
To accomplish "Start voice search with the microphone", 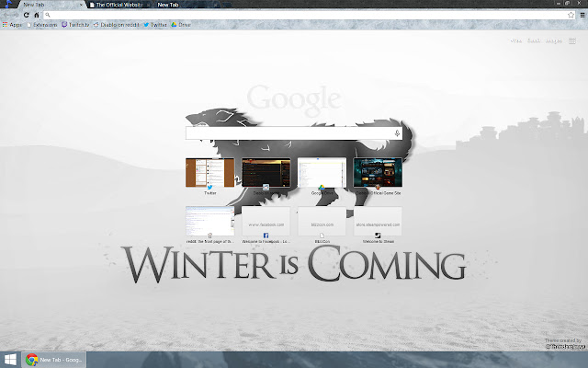I will (x=397, y=133).
